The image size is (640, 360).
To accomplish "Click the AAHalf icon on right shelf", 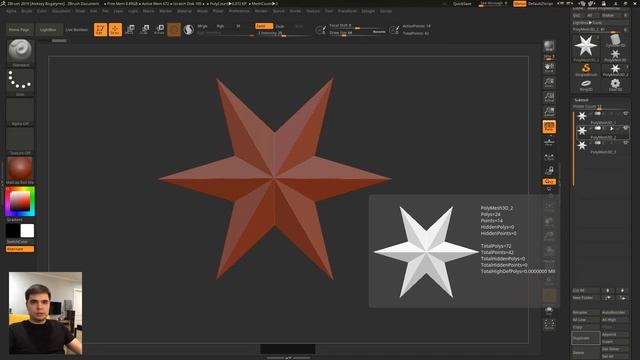I will point(549,112).
